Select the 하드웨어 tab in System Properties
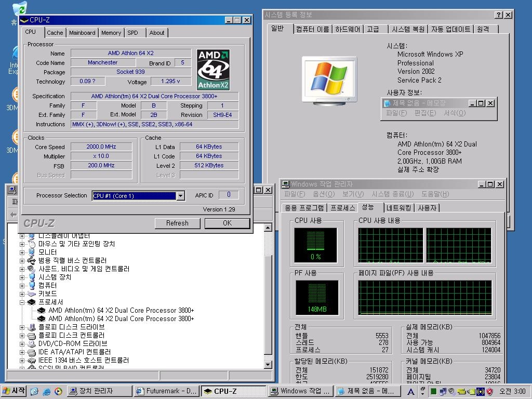532x399 pixels. (348, 30)
